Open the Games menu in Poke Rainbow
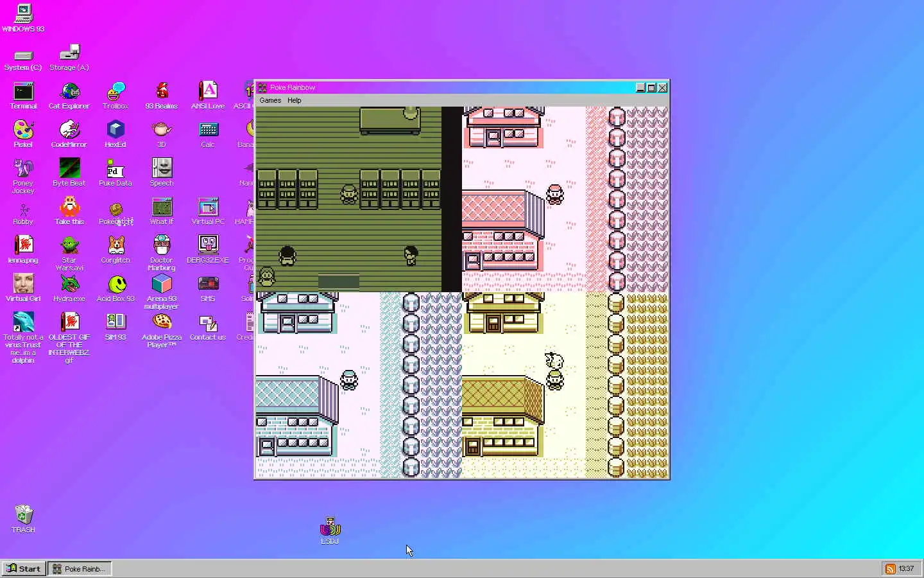Viewport: 924px width, 578px height. coord(270,100)
